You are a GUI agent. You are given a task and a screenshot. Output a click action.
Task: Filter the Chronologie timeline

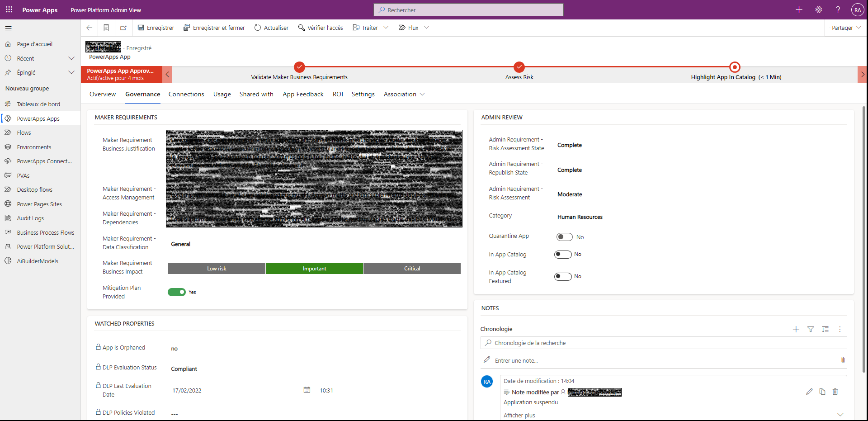(811, 329)
